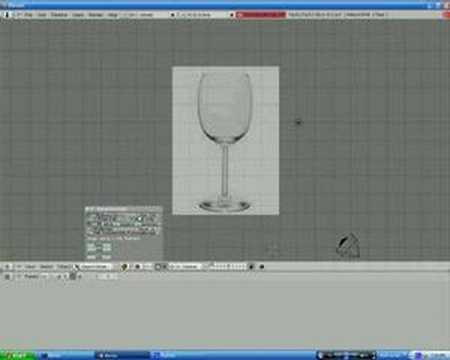Viewport: 450px width, 360px height.
Task: Open the Object Mode dropdown
Action: [94, 267]
